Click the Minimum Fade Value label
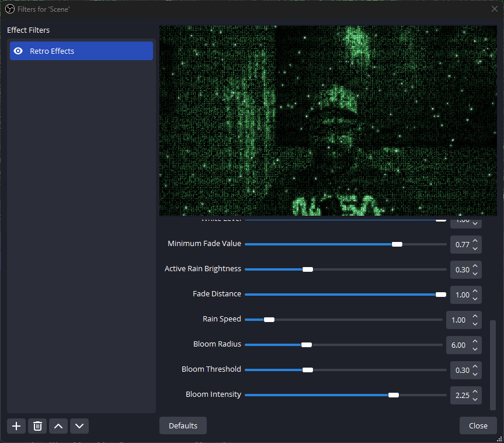 [x=204, y=244]
